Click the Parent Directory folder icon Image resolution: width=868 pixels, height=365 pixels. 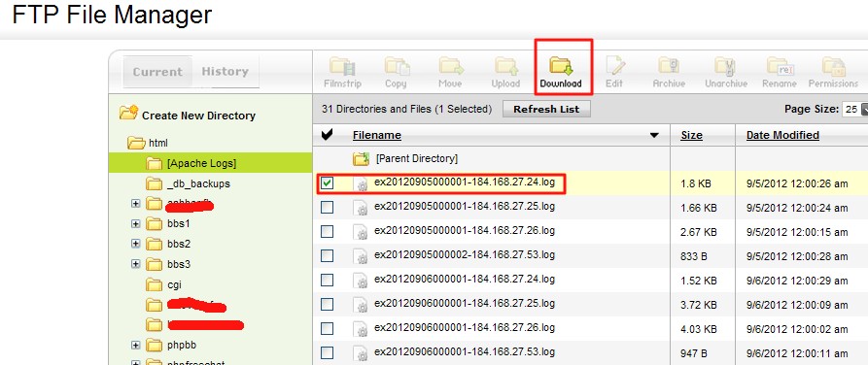tap(361, 159)
